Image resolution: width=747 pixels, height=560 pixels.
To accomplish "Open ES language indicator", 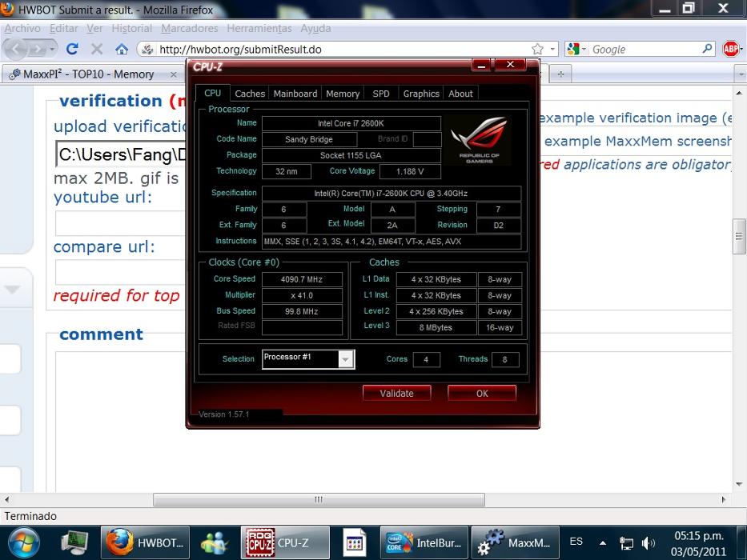I will pyautogui.click(x=576, y=542).
